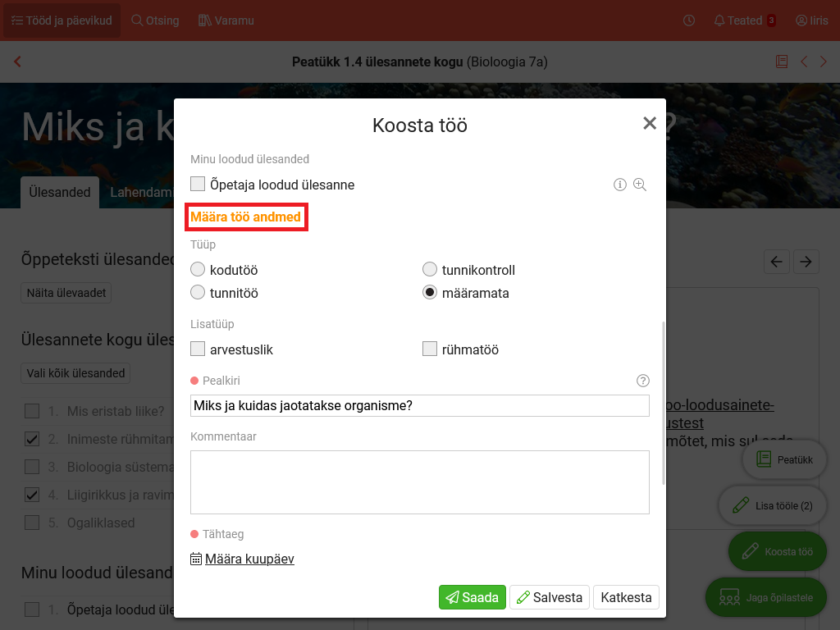Open Varamu in the top navigation
This screenshot has width=840, height=630.
[x=226, y=21]
